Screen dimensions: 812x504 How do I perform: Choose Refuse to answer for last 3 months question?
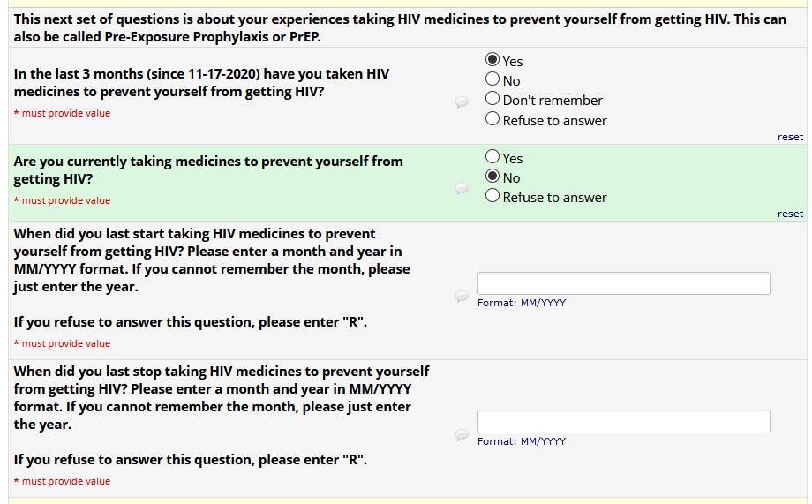493,119
